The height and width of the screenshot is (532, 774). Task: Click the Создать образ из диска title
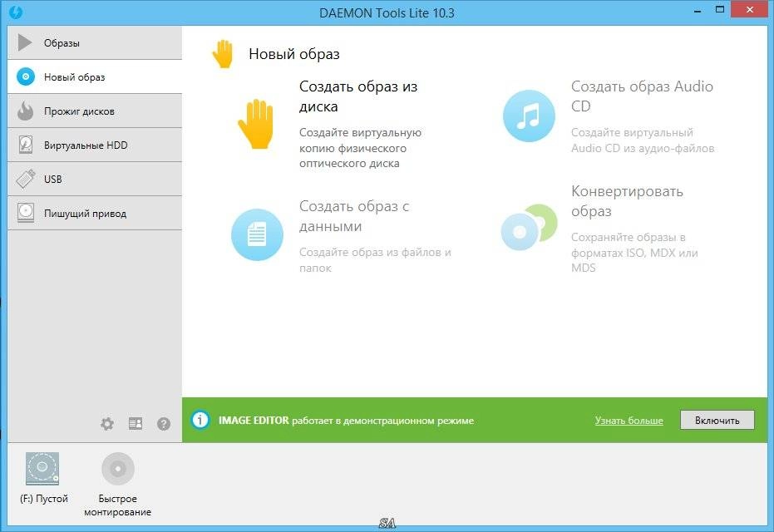click(358, 96)
